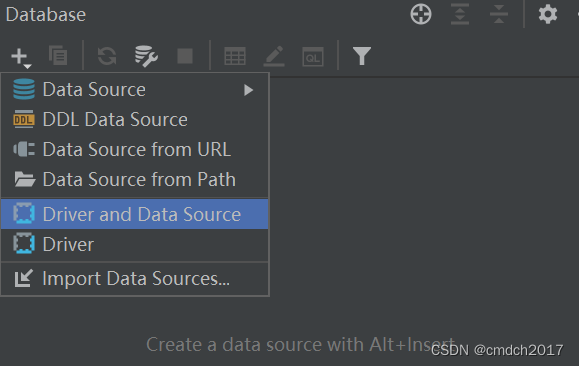The width and height of the screenshot is (579, 366).
Task: Select Driver and Data Source entry
Action: click(x=135, y=214)
